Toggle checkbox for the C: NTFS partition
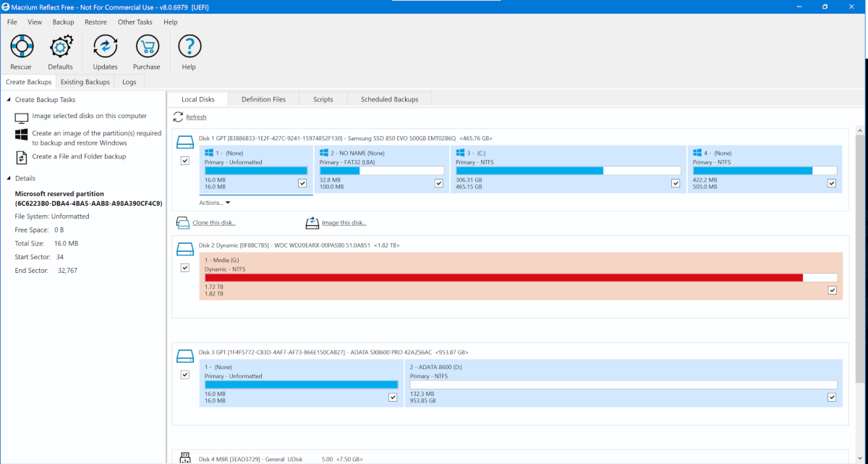The width and height of the screenshot is (868, 464). (x=676, y=184)
